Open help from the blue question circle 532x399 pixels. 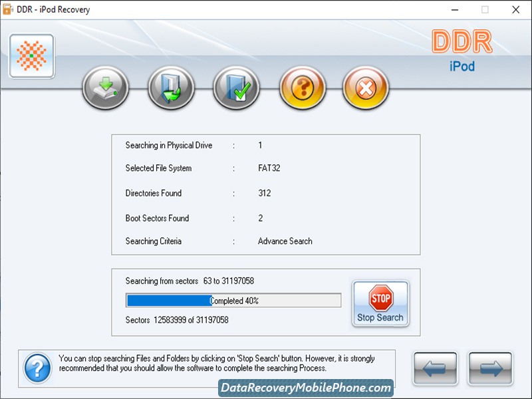coord(37,368)
